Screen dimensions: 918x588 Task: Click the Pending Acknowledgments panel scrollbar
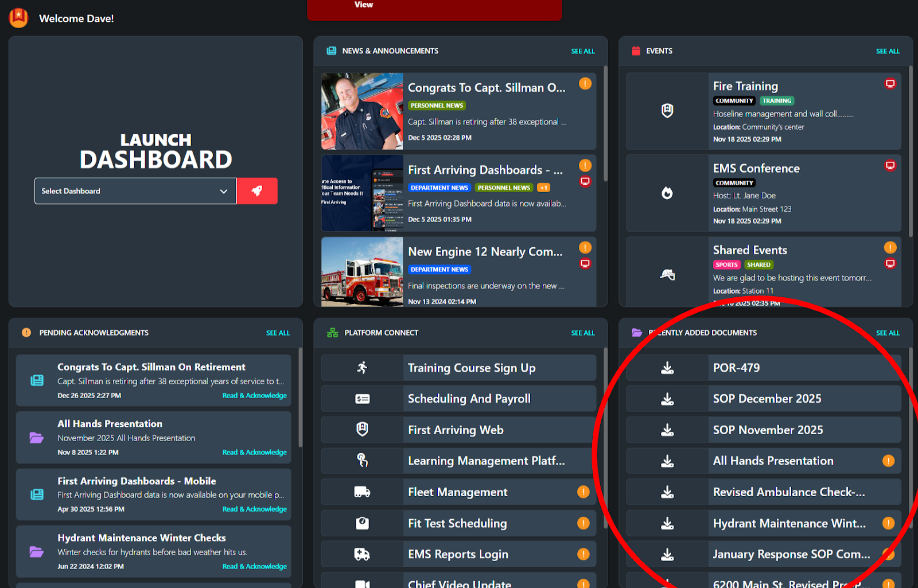(x=300, y=397)
